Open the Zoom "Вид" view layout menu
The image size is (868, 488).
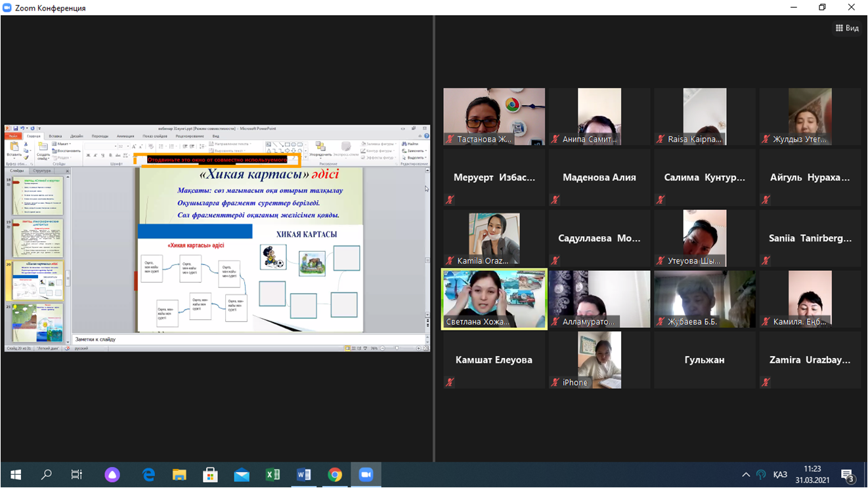pyautogui.click(x=846, y=28)
